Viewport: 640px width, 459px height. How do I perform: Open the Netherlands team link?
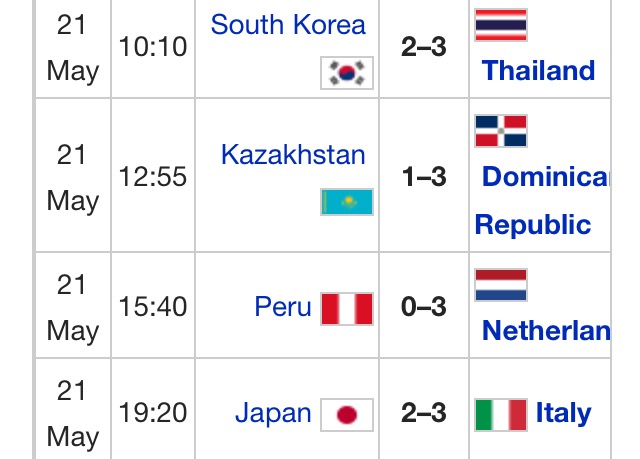546,330
